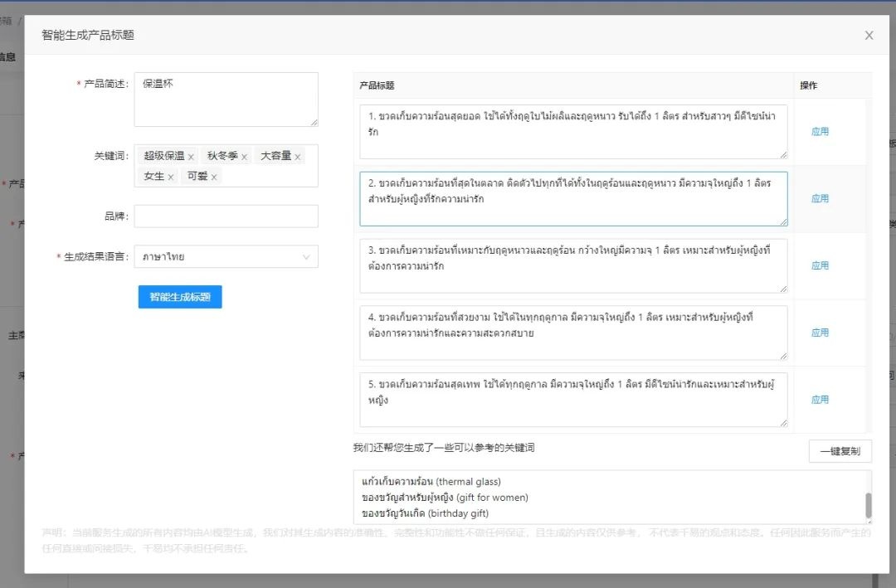
Task: Apply generated title number 1
Action: pos(820,131)
